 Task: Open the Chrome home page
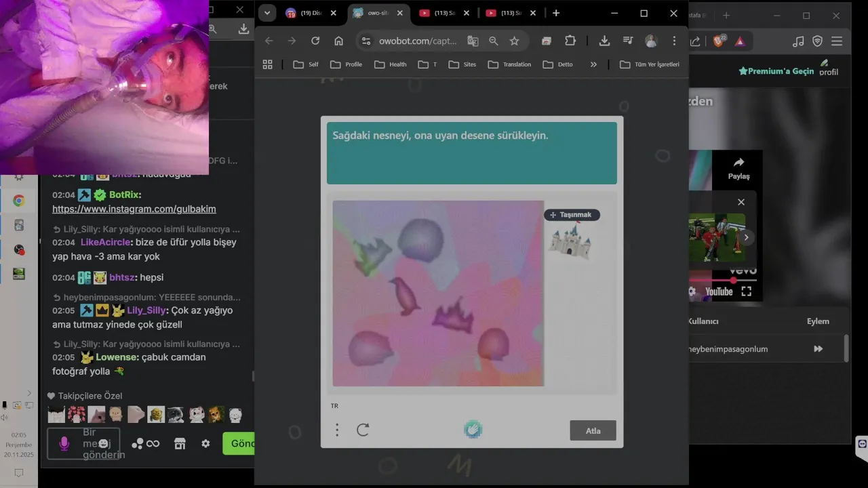[338, 41]
